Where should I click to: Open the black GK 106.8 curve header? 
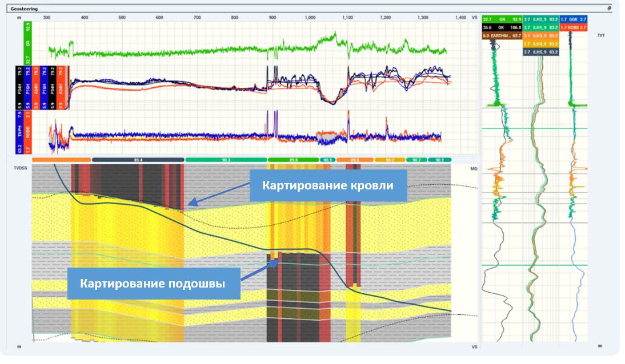click(502, 27)
